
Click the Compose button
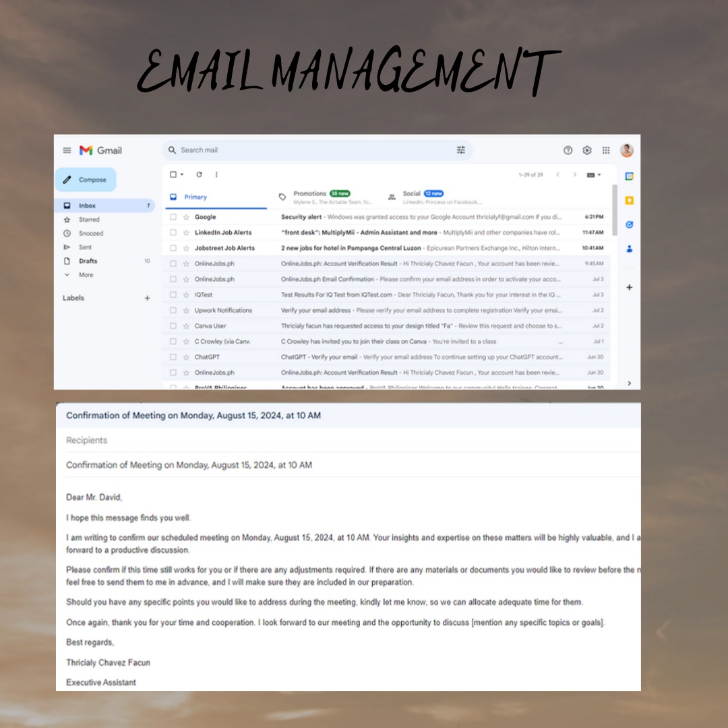86,180
